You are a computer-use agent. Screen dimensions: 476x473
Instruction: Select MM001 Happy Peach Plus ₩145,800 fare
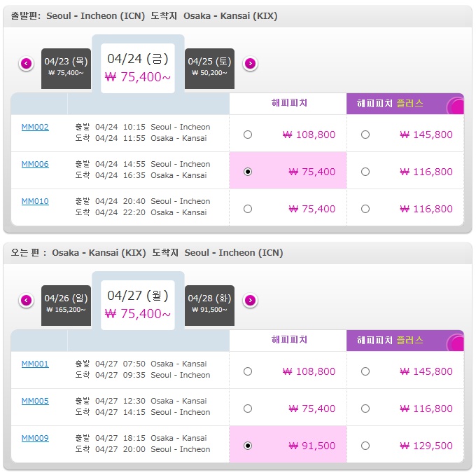[365, 371]
